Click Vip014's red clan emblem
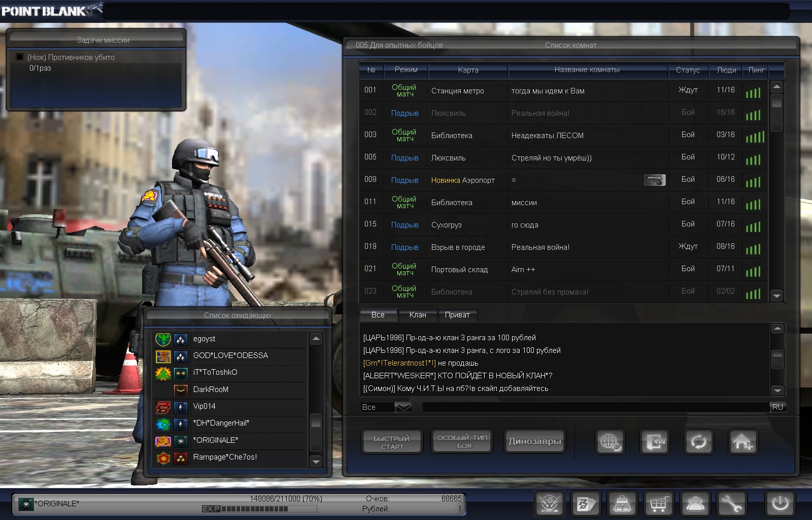The width and height of the screenshot is (812, 520). pos(163,407)
